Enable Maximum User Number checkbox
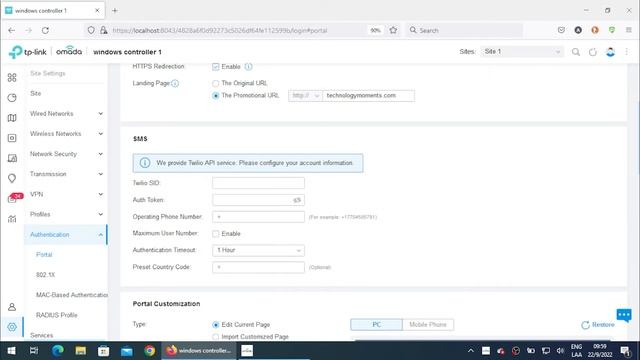The image size is (640, 360). [216, 234]
